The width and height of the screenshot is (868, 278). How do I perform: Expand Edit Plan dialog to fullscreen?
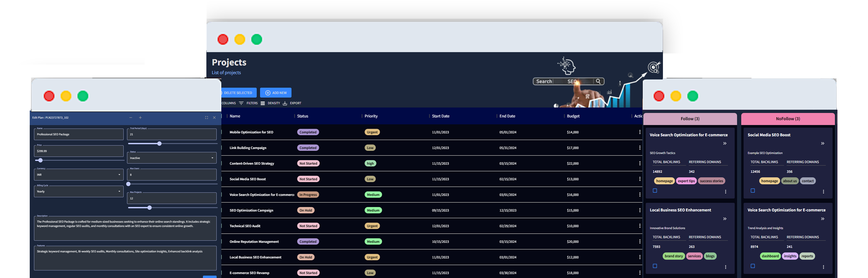(x=207, y=117)
